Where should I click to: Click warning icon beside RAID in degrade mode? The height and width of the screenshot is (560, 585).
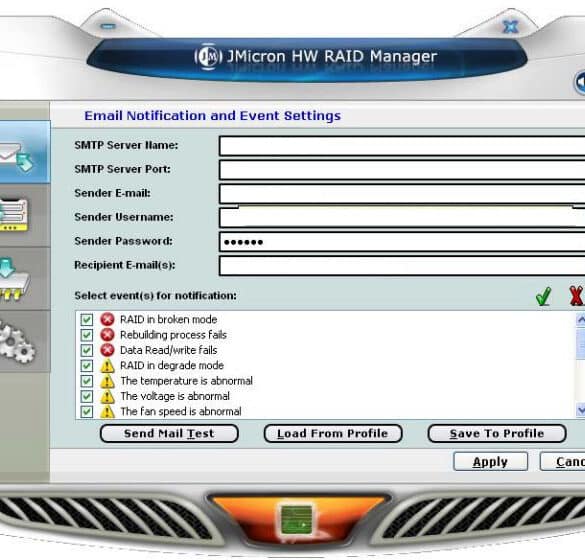click(107, 366)
